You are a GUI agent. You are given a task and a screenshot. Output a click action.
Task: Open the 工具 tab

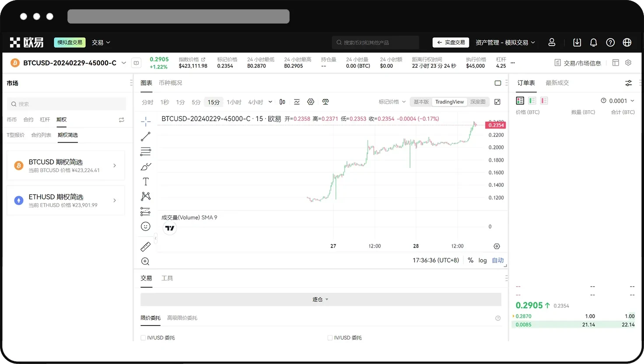tap(167, 278)
